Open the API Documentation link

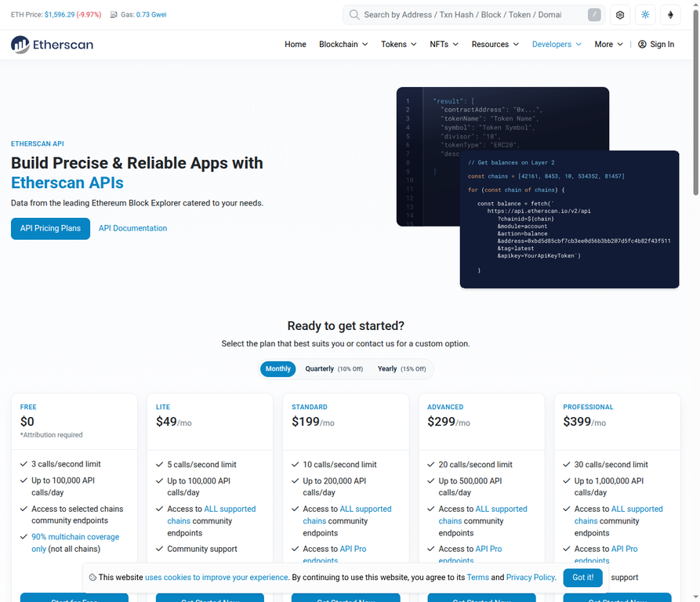(x=132, y=228)
